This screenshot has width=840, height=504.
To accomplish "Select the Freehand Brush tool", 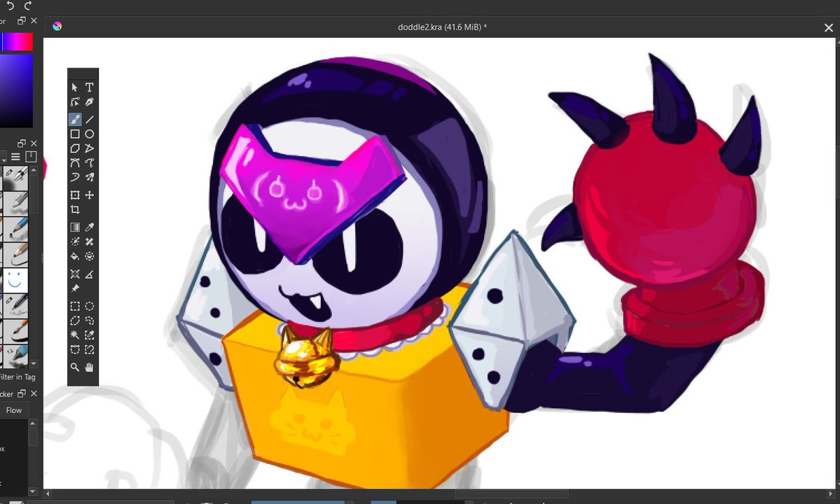I will [74, 119].
